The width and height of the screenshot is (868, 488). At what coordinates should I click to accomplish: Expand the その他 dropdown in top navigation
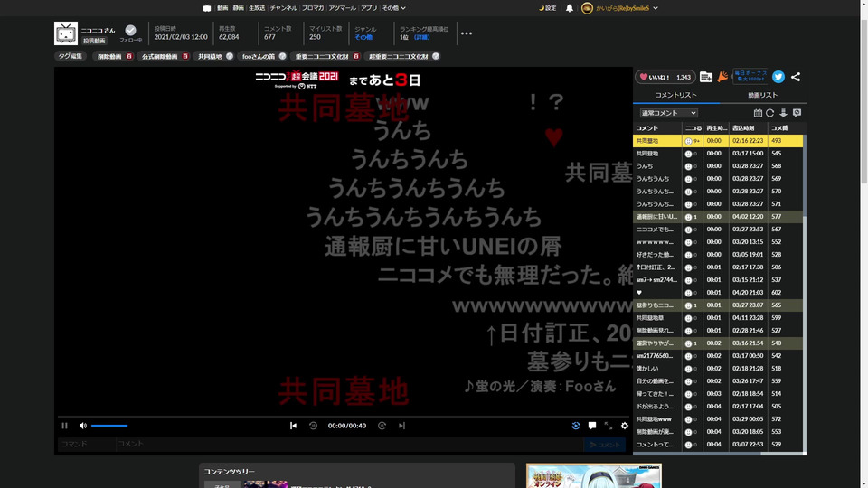point(393,8)
